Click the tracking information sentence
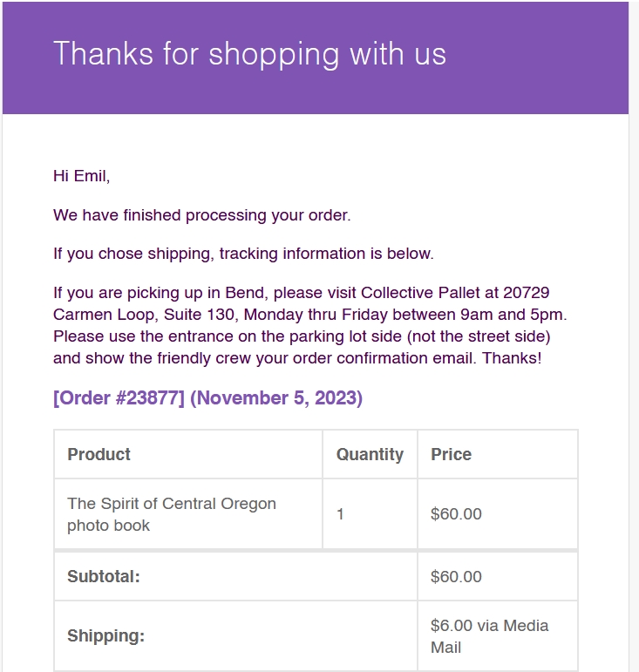639x672 pixels. [x=243, y=254]
